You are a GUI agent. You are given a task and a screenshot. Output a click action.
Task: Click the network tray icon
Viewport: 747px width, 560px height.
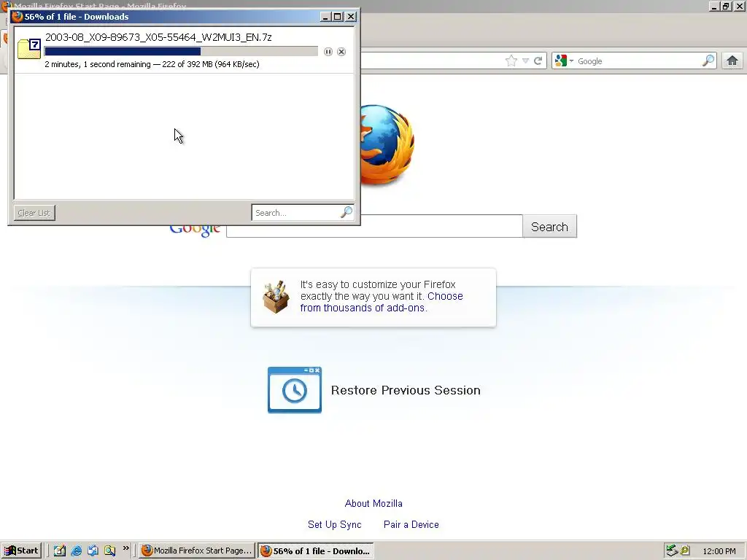[672, 551]
